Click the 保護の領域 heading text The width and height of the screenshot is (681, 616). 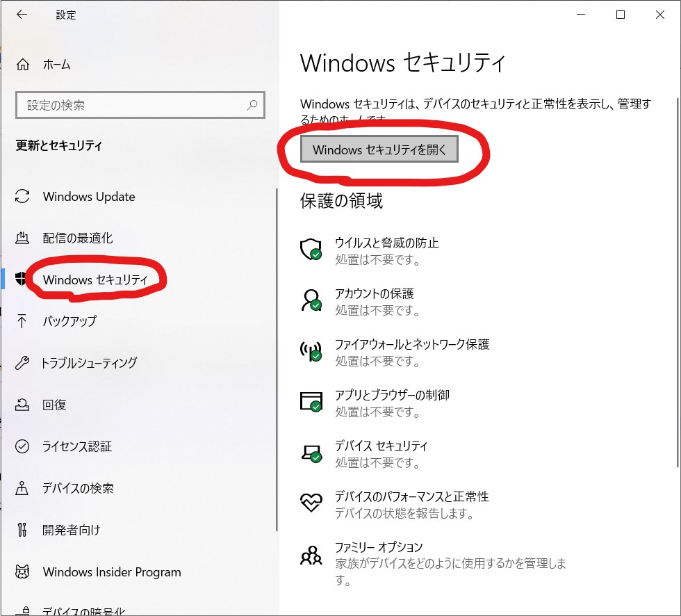(341, 201)
